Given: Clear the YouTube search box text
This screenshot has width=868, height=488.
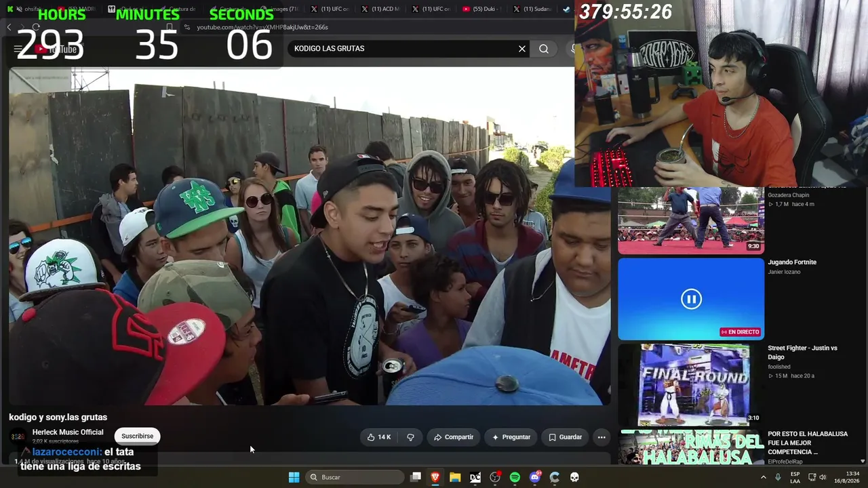Looking at the screenshot, I should tap(521, 49).
